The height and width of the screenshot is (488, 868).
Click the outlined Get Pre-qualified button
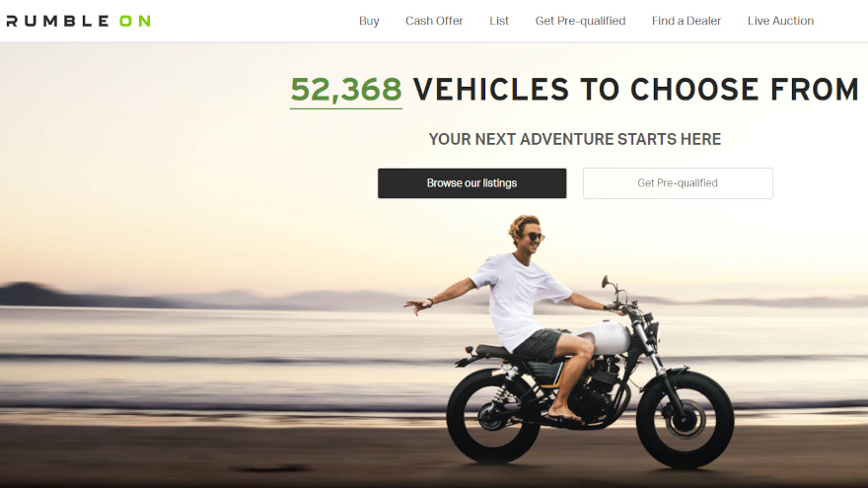[x=678, y=183]
